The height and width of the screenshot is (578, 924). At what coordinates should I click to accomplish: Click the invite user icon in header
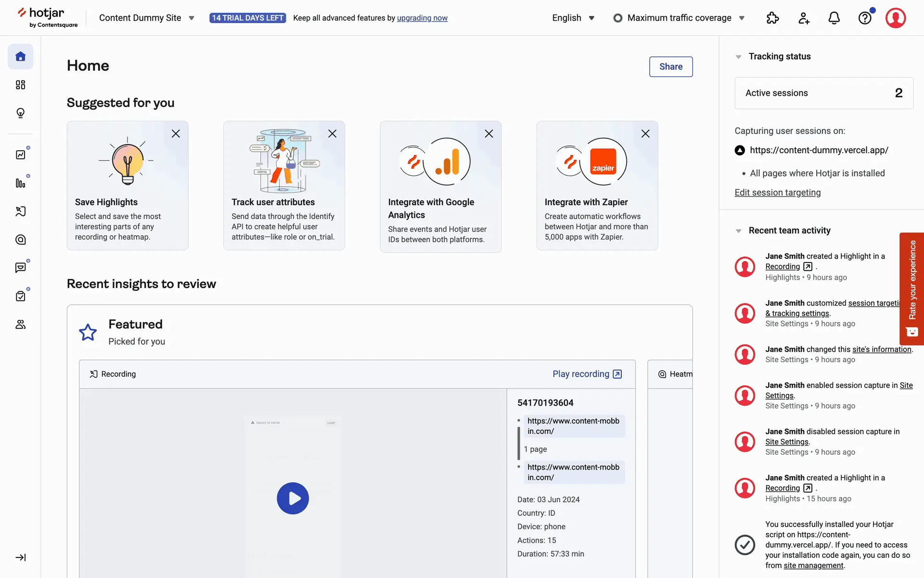[804, 18]
